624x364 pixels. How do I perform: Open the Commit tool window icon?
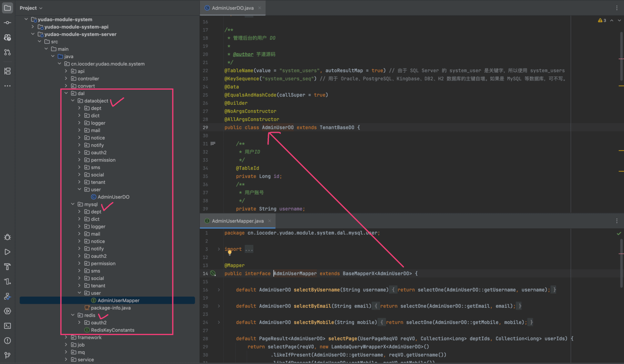pos(7,23)
